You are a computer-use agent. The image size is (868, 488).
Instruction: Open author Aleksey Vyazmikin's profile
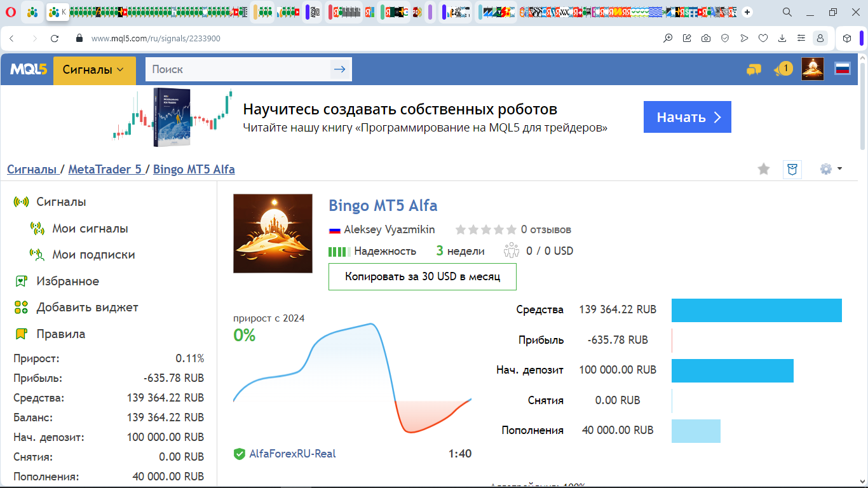click(x=390, y=229)
